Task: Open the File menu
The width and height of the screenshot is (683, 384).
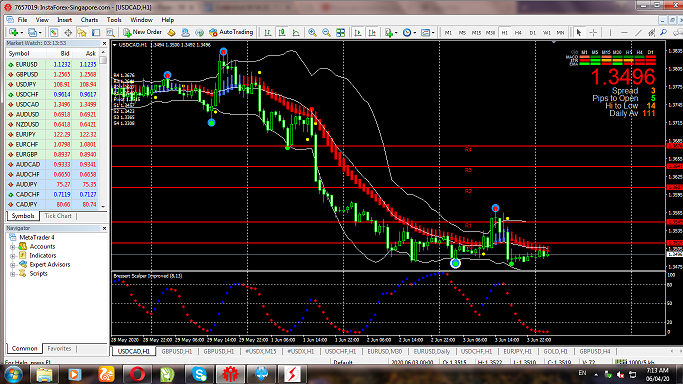Action: tap(22, 20)
